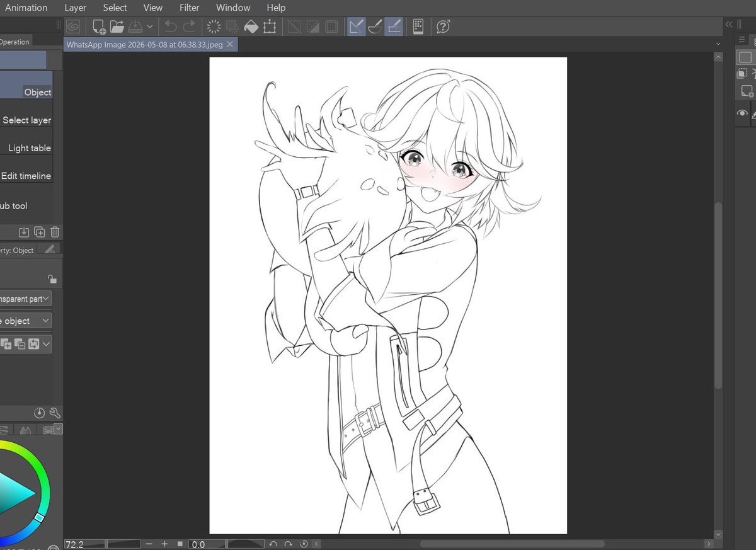The width and height of the screenshot is (756, 550).
Task: Click the Redo arrow in command bar
Action: [189, 26]
